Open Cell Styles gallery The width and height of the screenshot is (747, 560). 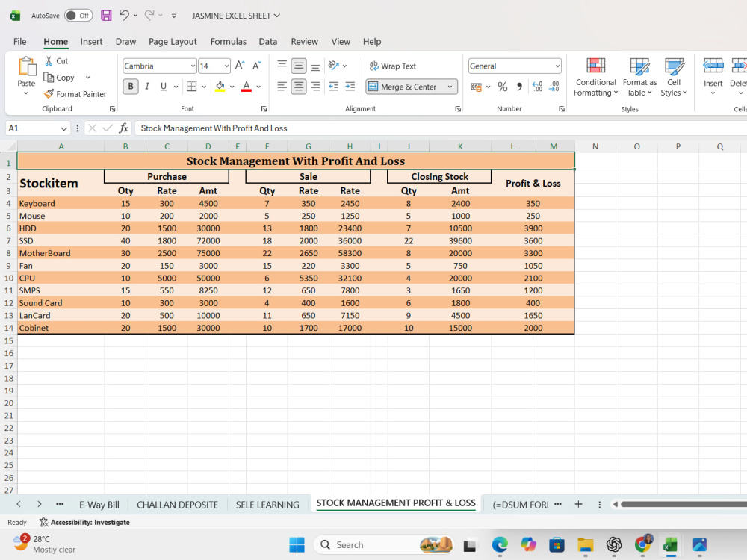click(674, 77)
